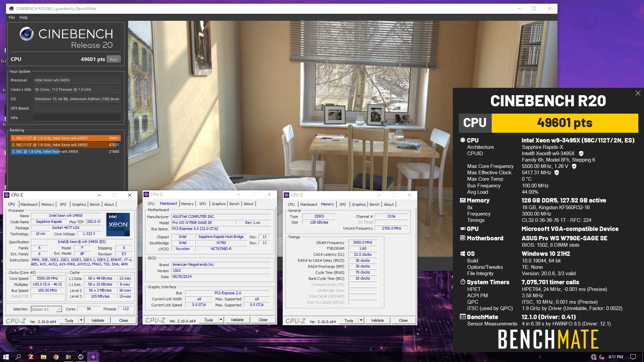Run the Cinebench CPU test
Screen dimensions: 644x362
click(x=114, y=59)
